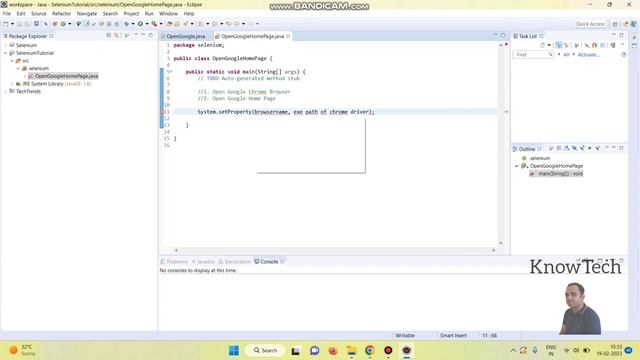Viewport: 640px width, 360px height.
Task: Click the green Run toolbar button
Action: coord(140,24)
